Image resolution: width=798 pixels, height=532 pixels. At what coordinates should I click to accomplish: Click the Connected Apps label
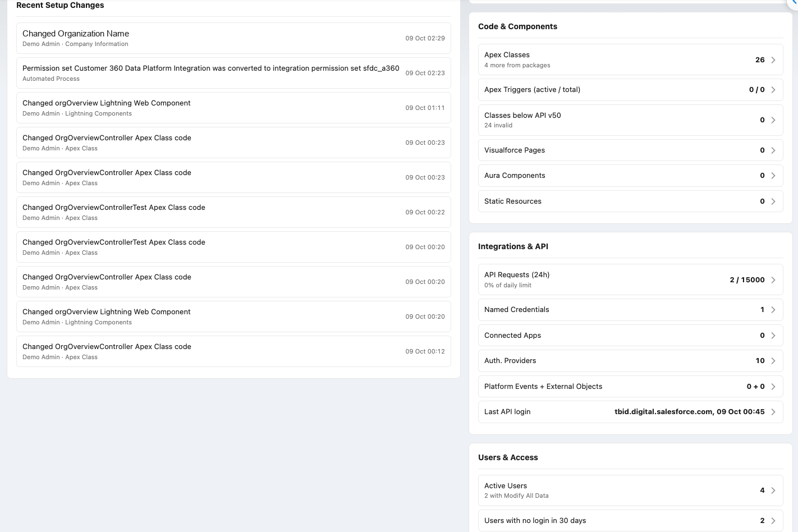coord(512,336)
